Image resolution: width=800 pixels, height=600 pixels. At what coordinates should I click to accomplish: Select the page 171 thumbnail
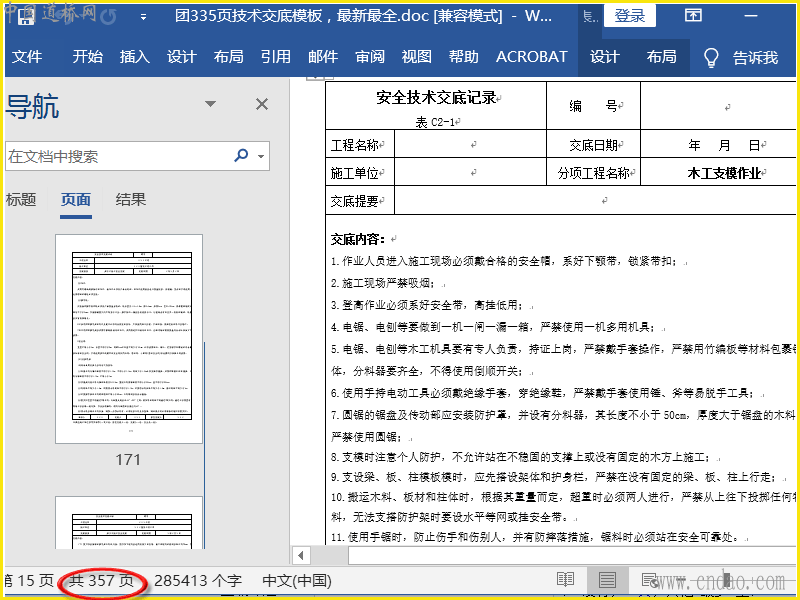(128, 339)
